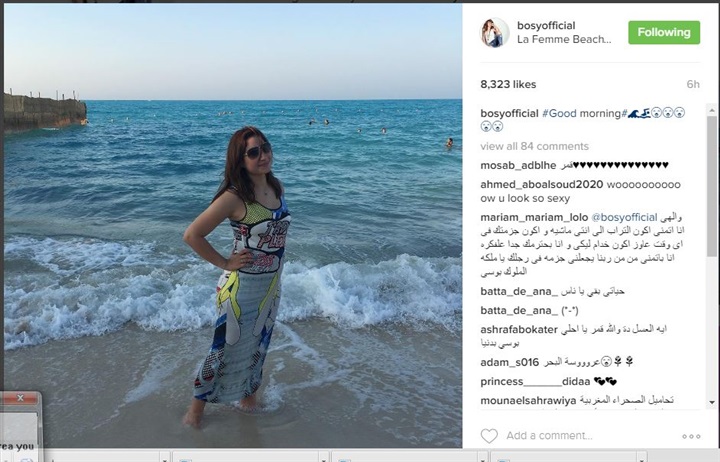Open La Femme Beach location link
The height and width of the screenshot is (462, 720).
point(564,39)
